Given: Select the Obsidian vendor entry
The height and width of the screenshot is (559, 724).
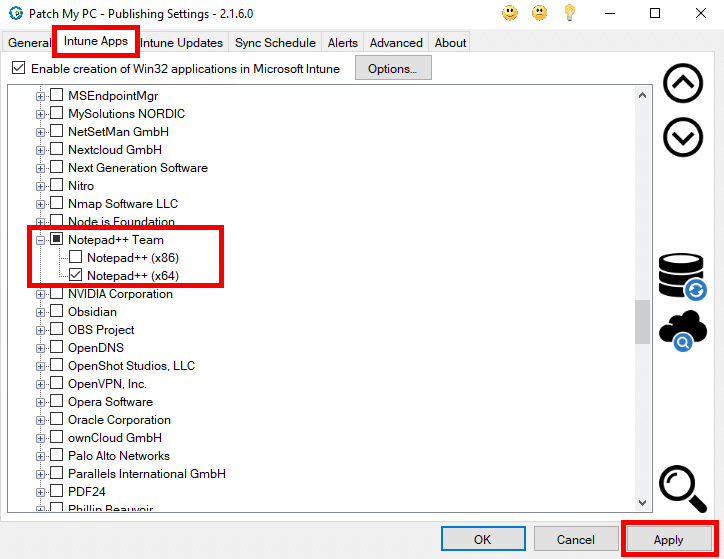Looking at the screenshot, I should point(93,312).
